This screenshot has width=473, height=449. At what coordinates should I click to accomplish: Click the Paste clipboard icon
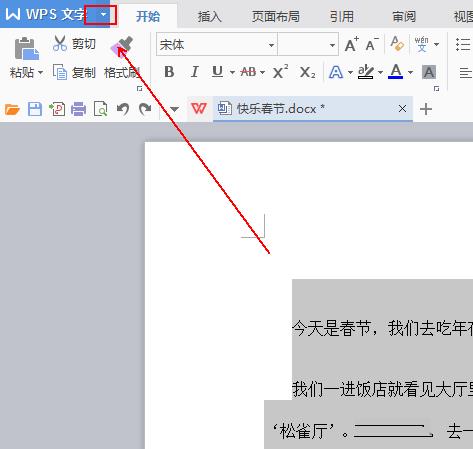(x=27, y=48)
